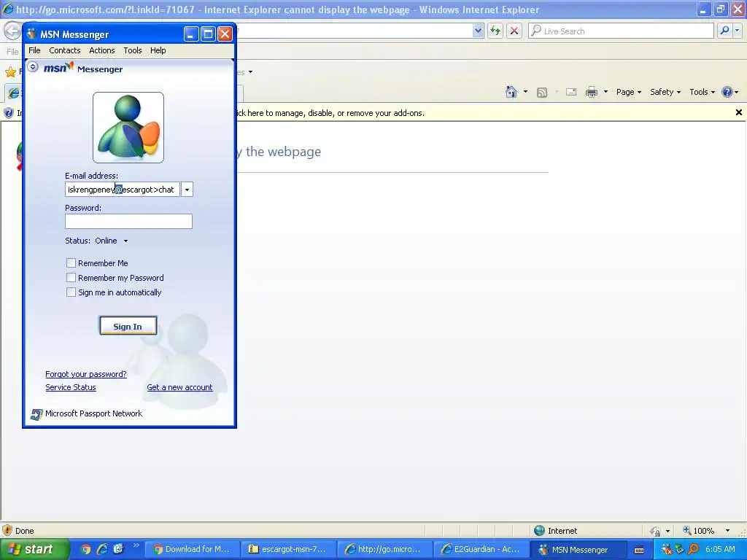Click the status bar Done shield icon

[x=7, y=531]
